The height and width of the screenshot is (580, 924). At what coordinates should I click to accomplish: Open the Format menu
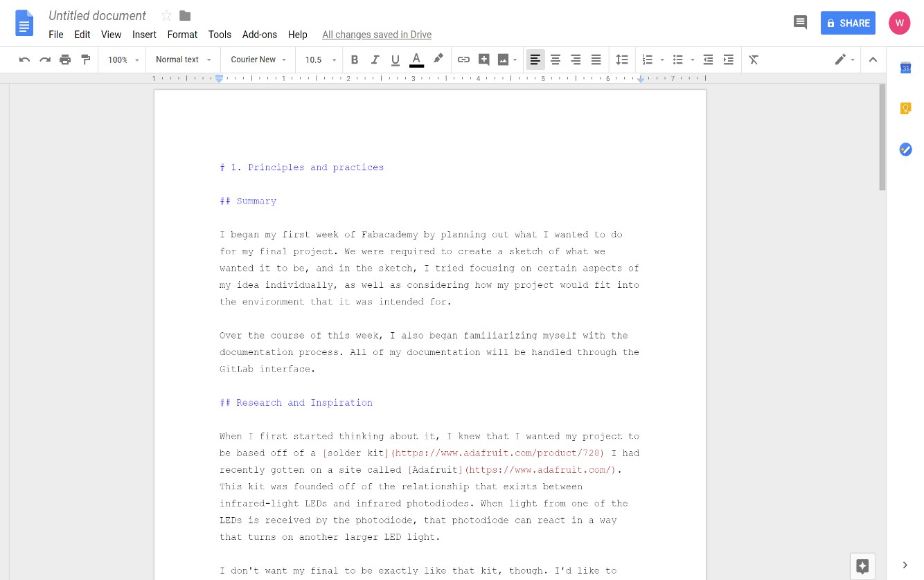coord(182,35)
